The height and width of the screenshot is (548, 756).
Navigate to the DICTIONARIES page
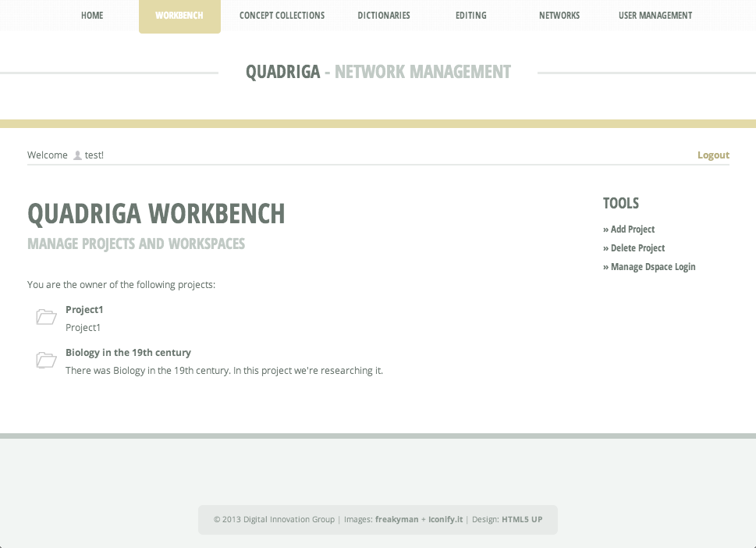pyautogui.click(x=383, y=16)
